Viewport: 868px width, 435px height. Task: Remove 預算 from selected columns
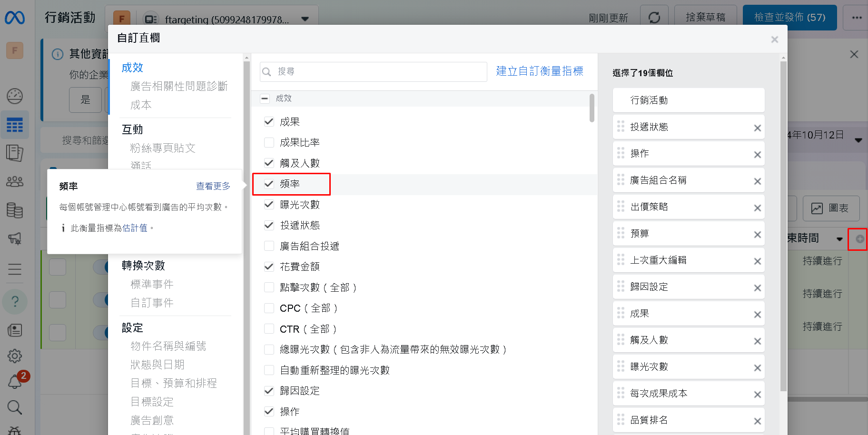tap(758, 235)
